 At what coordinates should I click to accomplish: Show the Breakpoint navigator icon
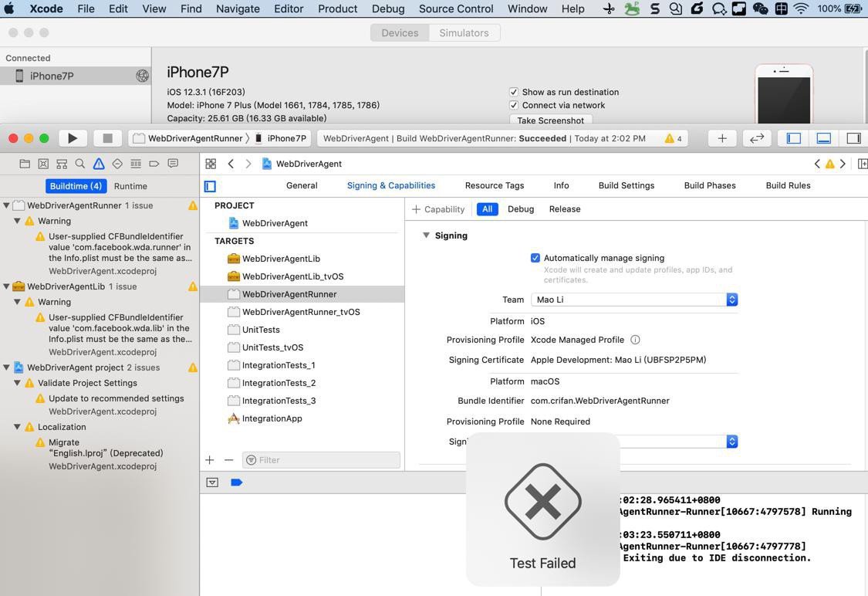pyautogui.click(x=154, y=164)
